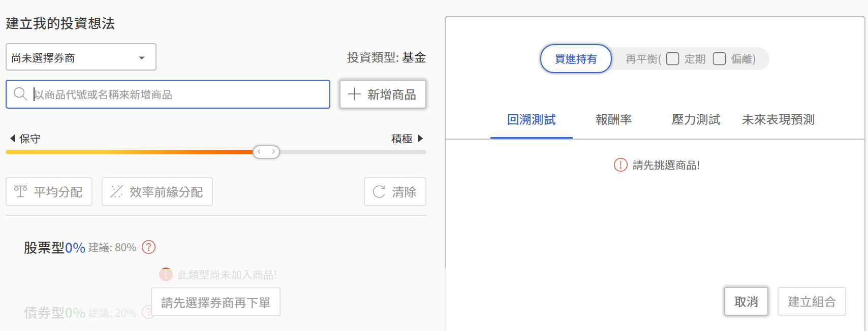Click the risk slider handle
868x331 pixels.
pos(266,152)
